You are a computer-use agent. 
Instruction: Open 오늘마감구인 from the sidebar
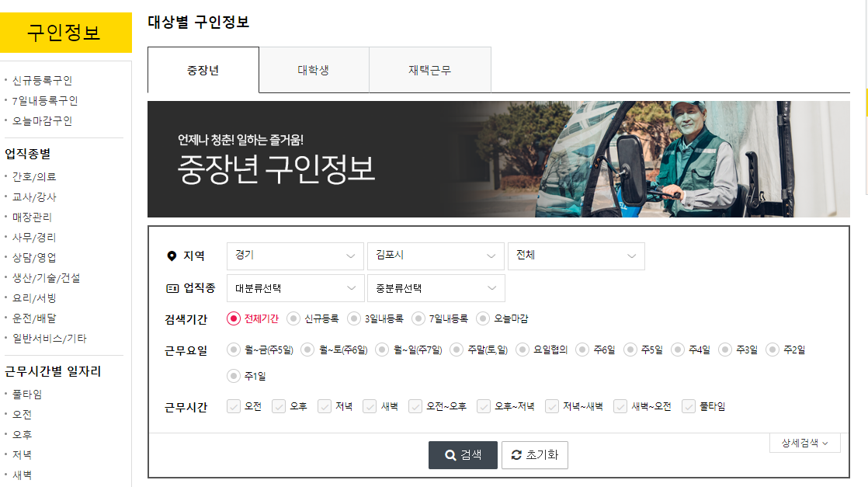pos(40,120)
